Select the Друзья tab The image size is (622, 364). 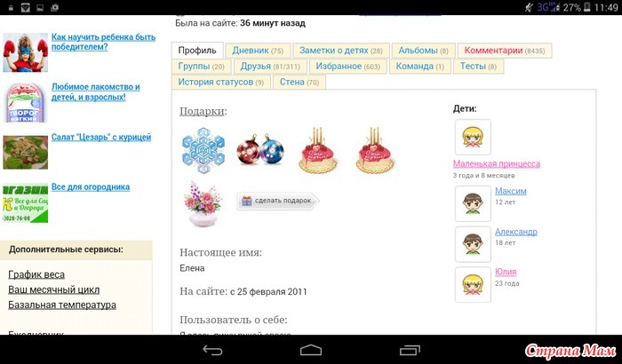tap(270, 67)
